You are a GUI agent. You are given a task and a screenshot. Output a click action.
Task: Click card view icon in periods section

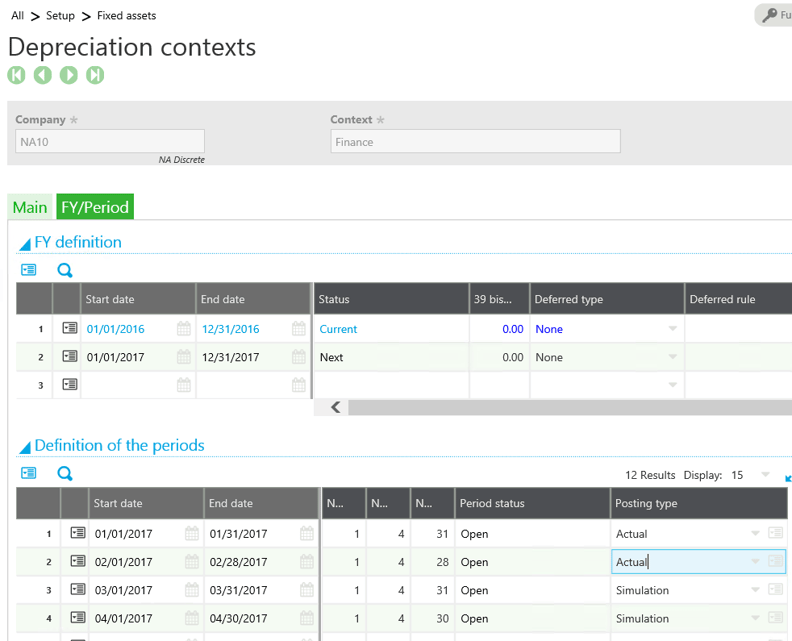click(28, 474)
